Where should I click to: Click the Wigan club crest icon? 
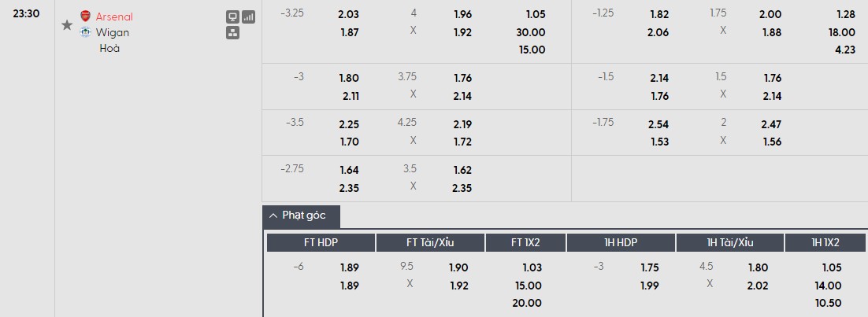pos(85,32)
